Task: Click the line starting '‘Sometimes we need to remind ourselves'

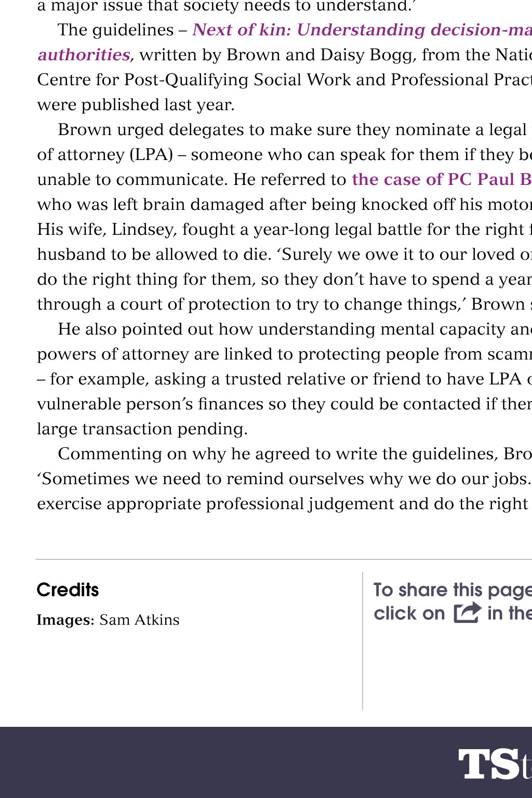Action: click(x=283, y=478)
